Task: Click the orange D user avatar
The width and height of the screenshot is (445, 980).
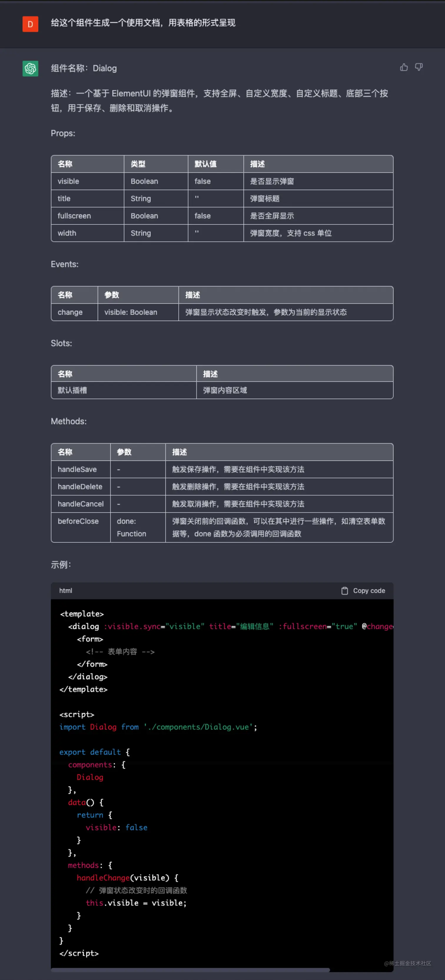Action: point(30,24)
